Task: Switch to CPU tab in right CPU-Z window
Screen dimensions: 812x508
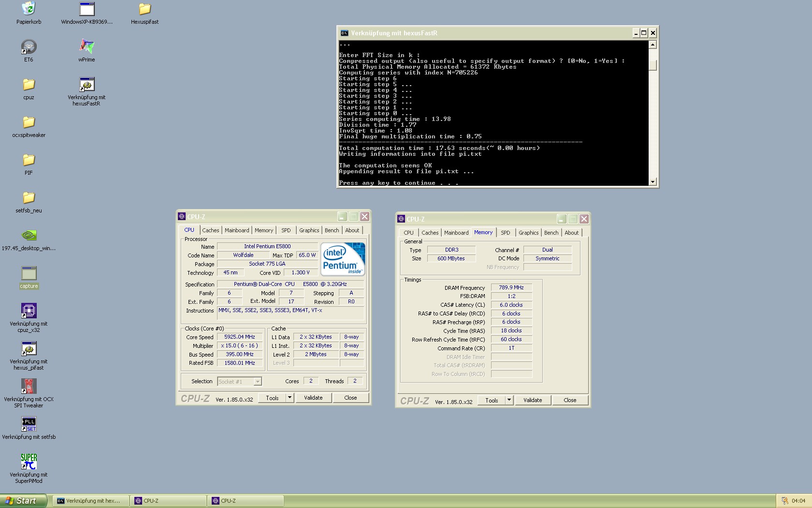Action: [409, 233]
